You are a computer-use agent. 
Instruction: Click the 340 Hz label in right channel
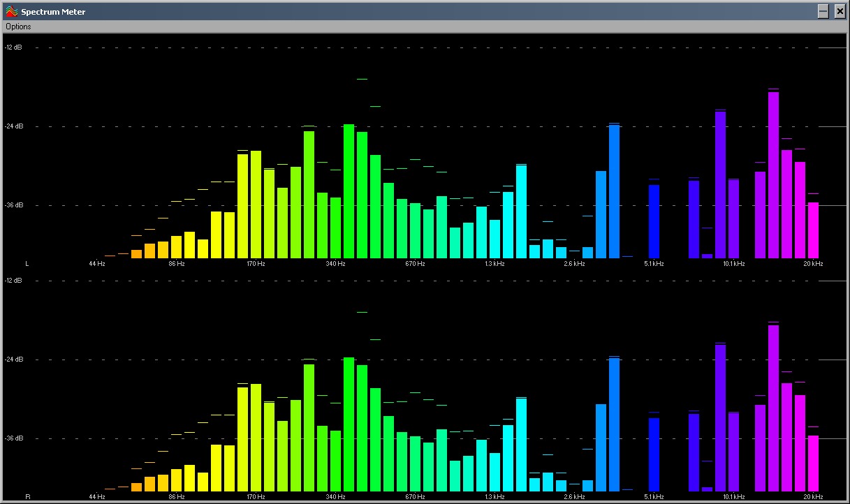(x=335, y=497)
